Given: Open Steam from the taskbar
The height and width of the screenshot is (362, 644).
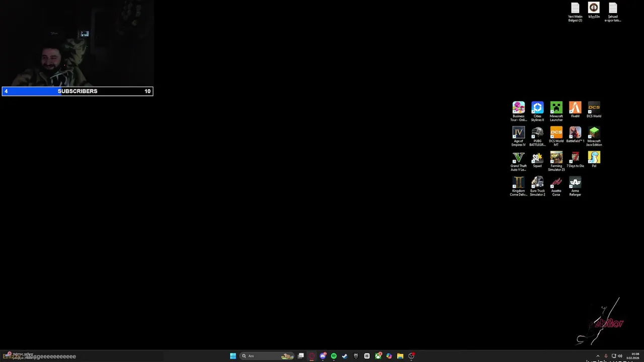Looking at the screenshot, I should click(345, 356).
